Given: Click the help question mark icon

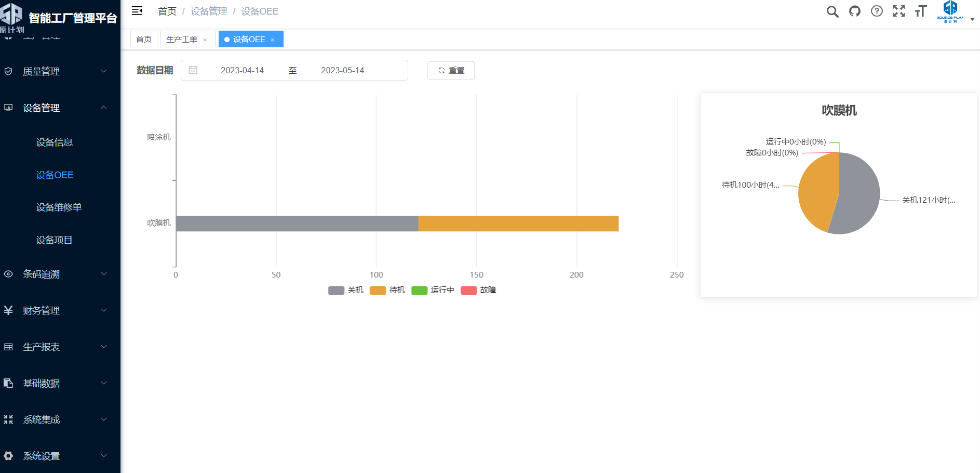Looking at the screenshot, I should (877, 11).
